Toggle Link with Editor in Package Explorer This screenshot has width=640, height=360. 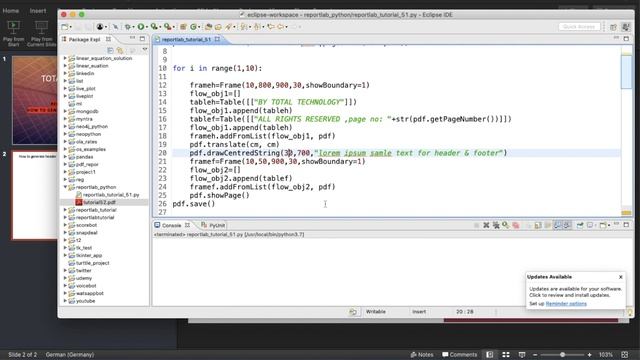click(x=120, y=50)
